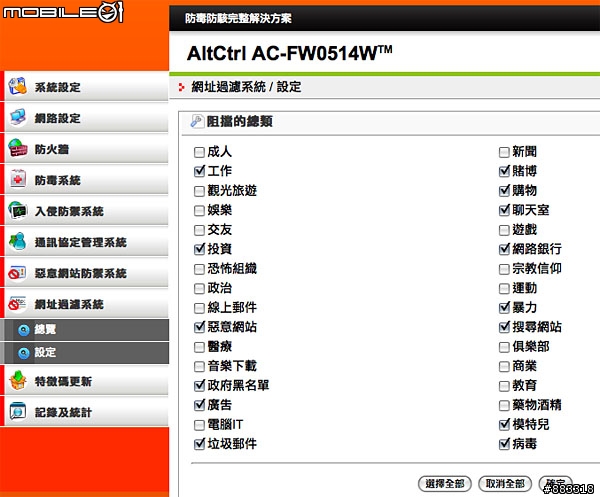The image size is (600, 497).
Task: Open the 系統設定 menu
Action: tap(86, 86)
